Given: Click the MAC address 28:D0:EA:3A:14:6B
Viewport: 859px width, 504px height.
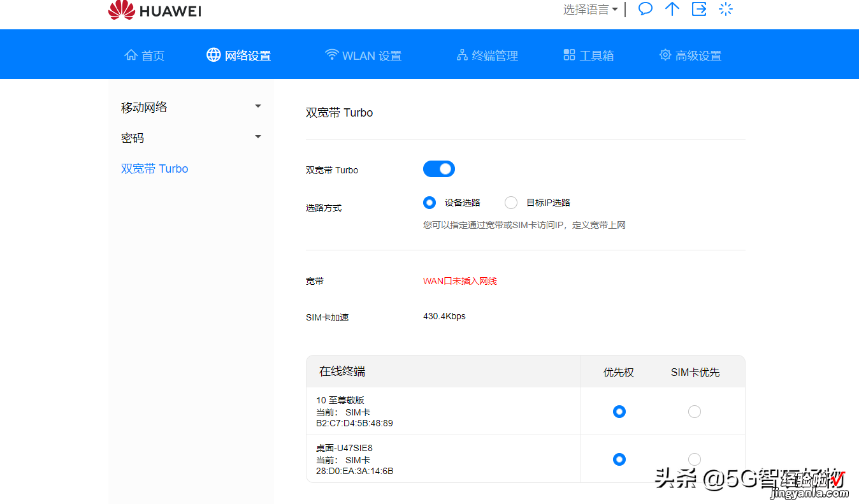Looking at the screenshot, I should [354, 471].
